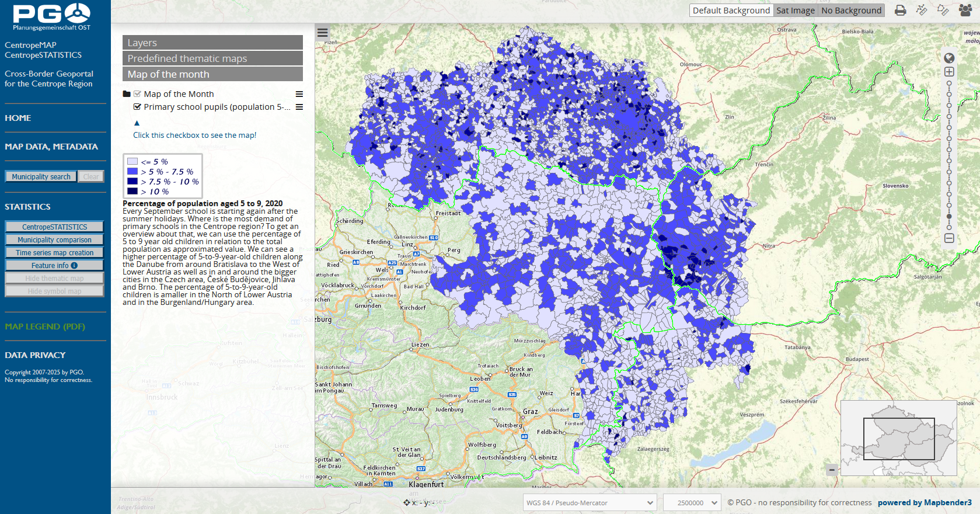Activate the line distance measurement tool
Screen dimensions: 980x514
point(922,10)
